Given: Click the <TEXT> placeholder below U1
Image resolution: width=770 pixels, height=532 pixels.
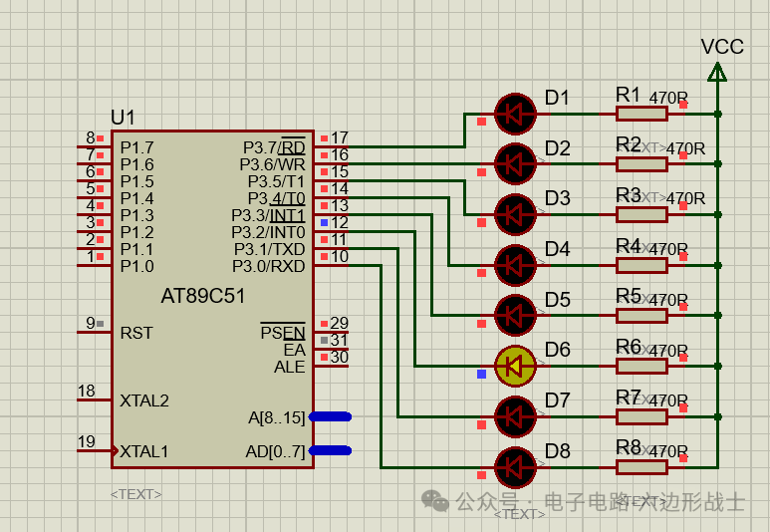Looking at the screenshot, I should tap(136, 494).
